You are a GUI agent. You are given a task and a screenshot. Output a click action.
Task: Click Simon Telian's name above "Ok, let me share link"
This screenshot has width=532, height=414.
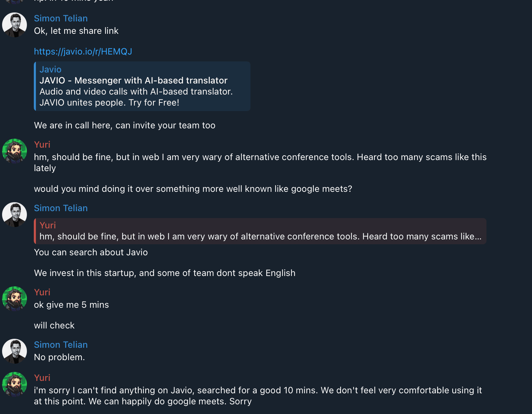[x=61, y=18]
